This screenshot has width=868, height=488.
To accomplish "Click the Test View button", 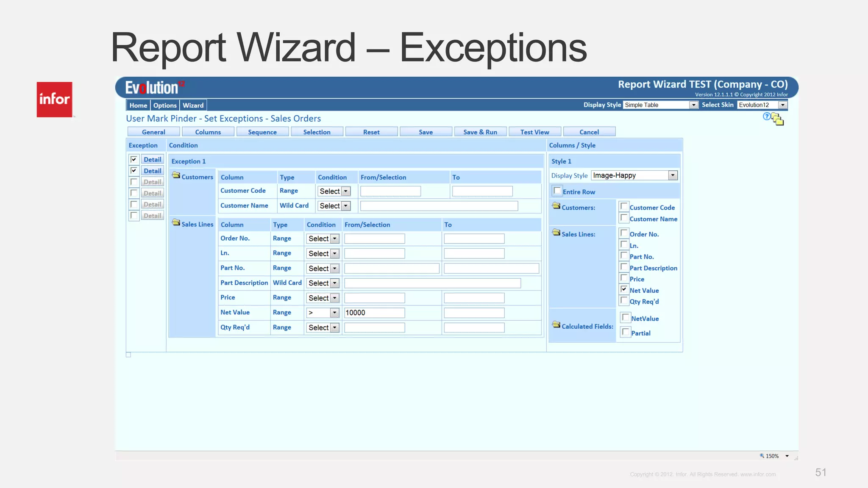I will (x=535, y=132).
